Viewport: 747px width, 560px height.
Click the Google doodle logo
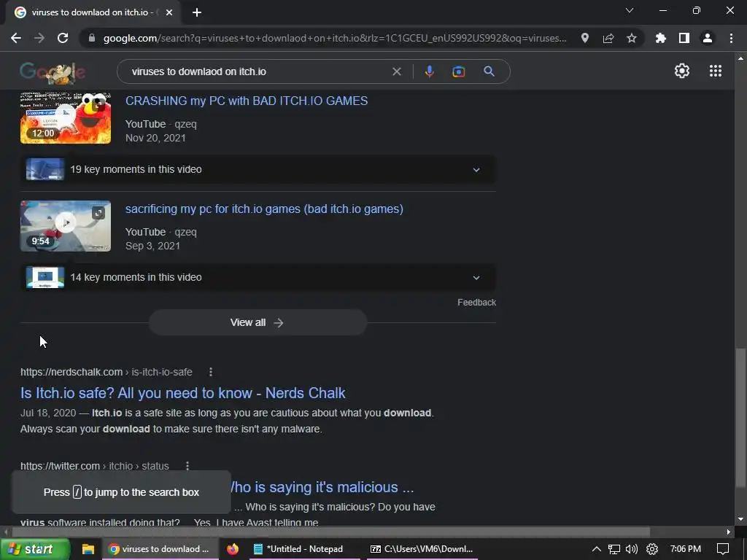53,72
